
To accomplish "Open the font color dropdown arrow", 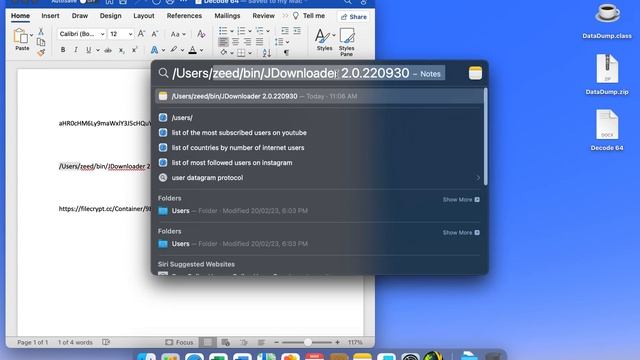I will (x=202, y=51).
